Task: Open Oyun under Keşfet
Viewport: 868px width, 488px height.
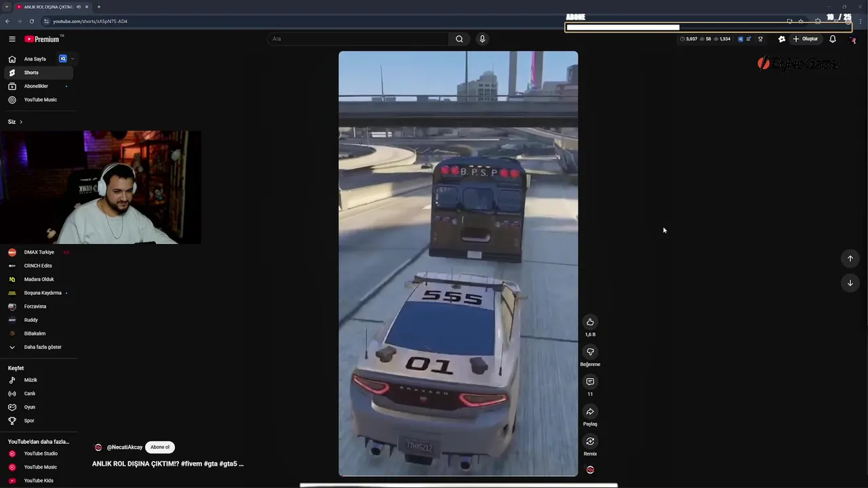Action: [39, 407]
